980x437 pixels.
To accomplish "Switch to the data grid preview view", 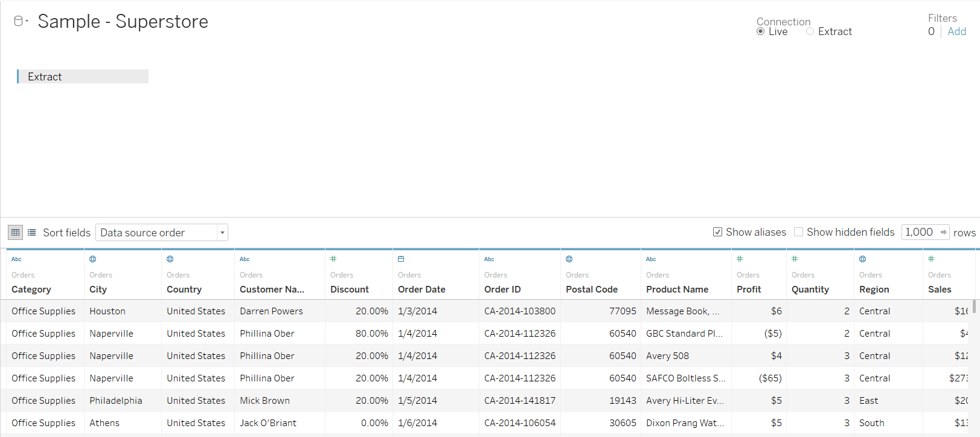I will click(16, 233).
